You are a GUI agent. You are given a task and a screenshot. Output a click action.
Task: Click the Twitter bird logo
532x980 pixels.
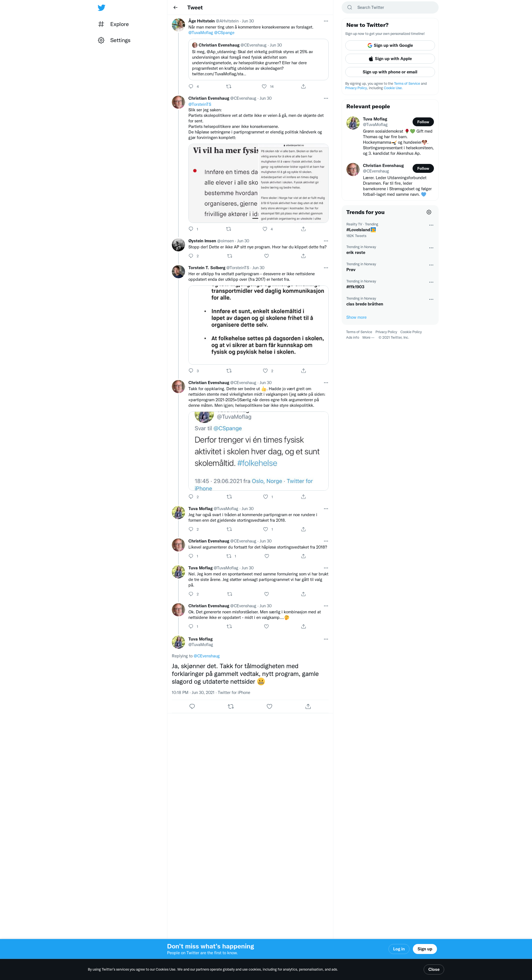101,7
